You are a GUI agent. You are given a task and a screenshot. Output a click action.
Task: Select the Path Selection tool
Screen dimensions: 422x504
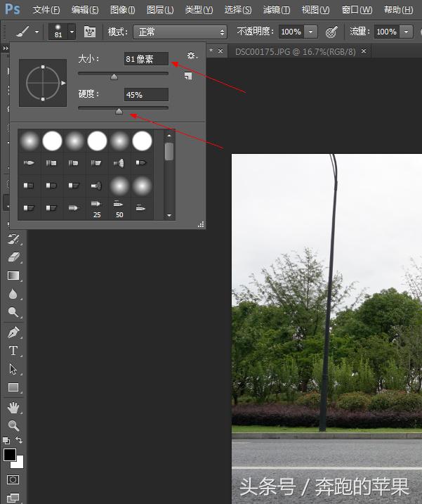pyautogui.click(x=13, y=369)
